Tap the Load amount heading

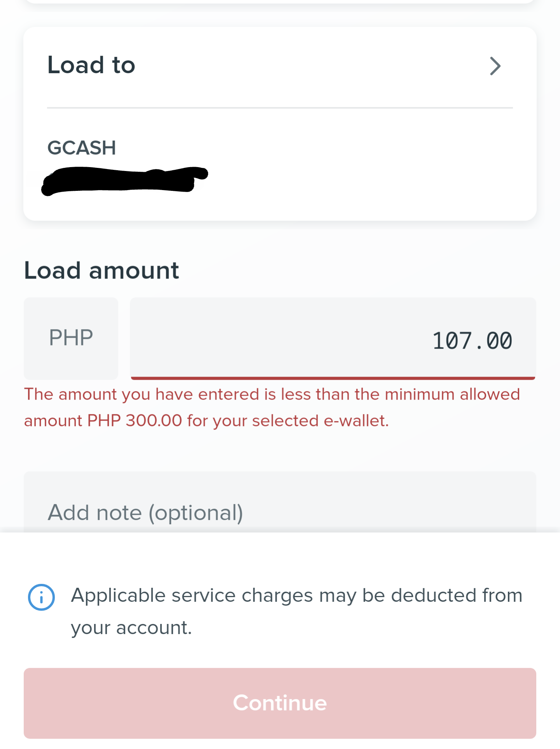102,270
